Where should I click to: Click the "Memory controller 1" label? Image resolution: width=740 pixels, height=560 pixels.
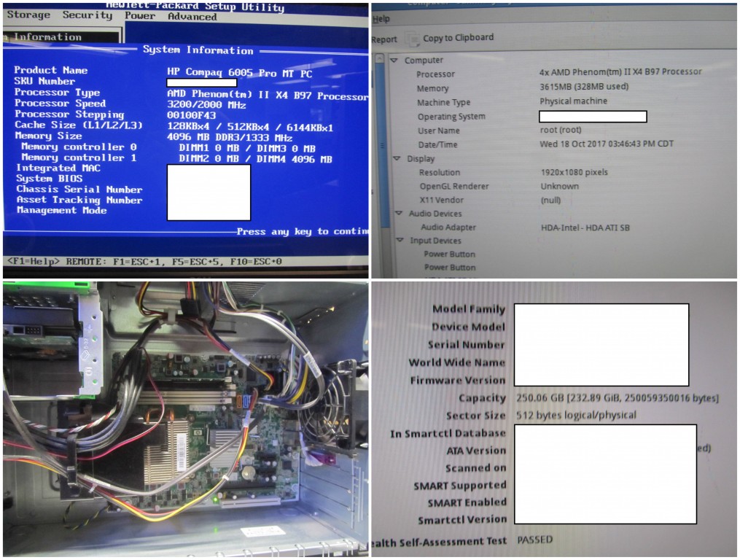click(x=79, y=157)
